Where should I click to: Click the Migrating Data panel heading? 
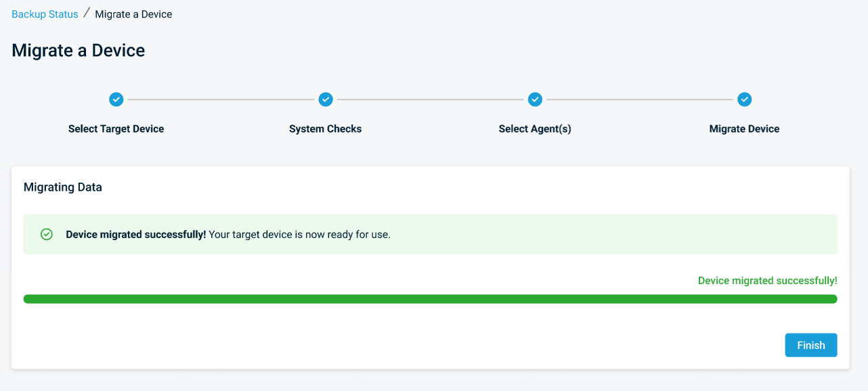pyautogui.click(x=62, y=187)
